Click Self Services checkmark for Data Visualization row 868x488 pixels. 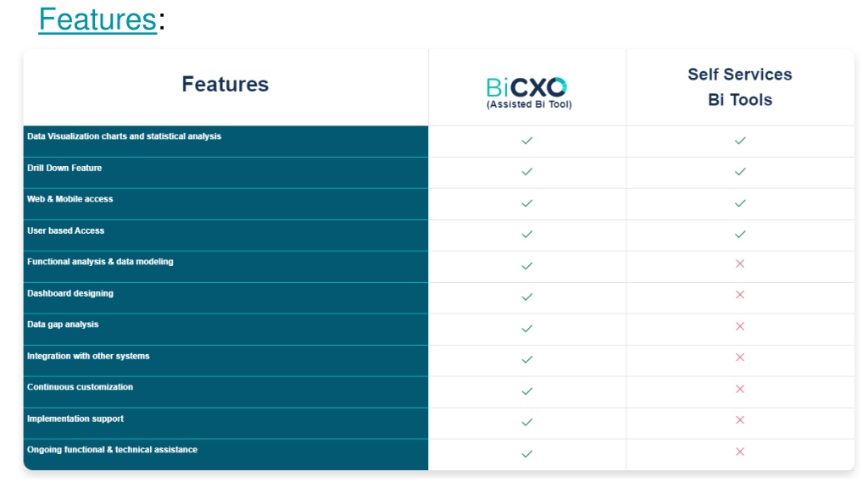(x=740, y=141)
